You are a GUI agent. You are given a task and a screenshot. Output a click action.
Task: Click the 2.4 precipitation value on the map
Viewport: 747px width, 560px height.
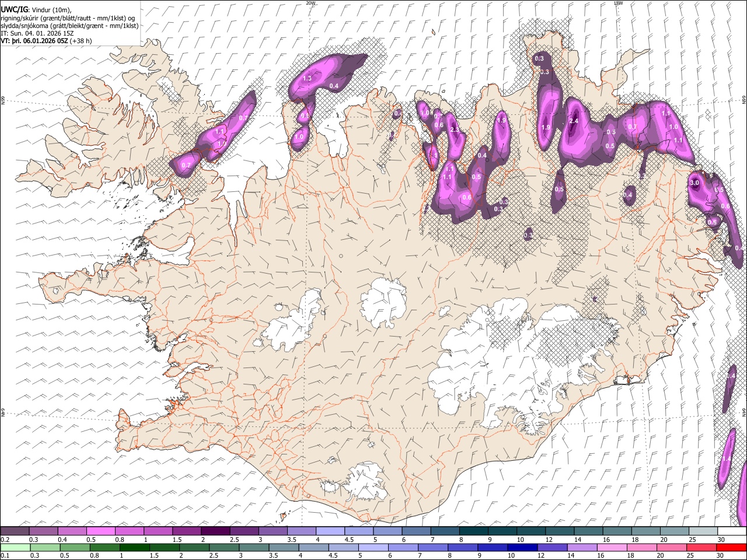click(x=574, y=121)
